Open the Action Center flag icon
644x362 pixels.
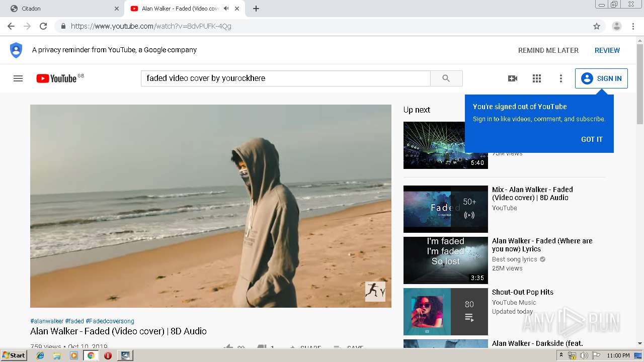click(596, 355)
